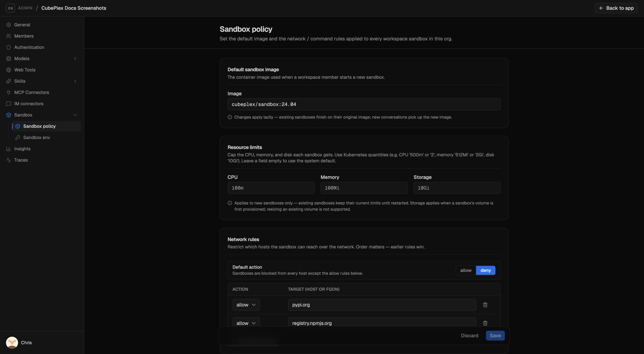Click the Web Tools globe icon
This screenshot has width=644, height=354.
point(9,70)
